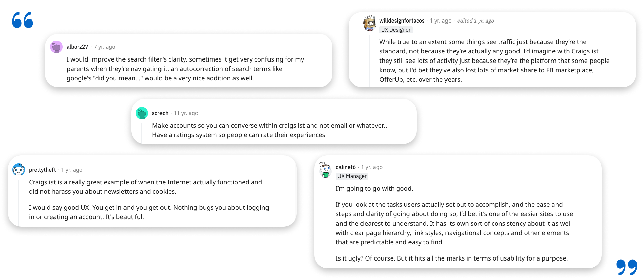The width and height of the screenshot is (644, 279).
Task: Open the willdesignfortacos username profile
Action: (402, 21)
